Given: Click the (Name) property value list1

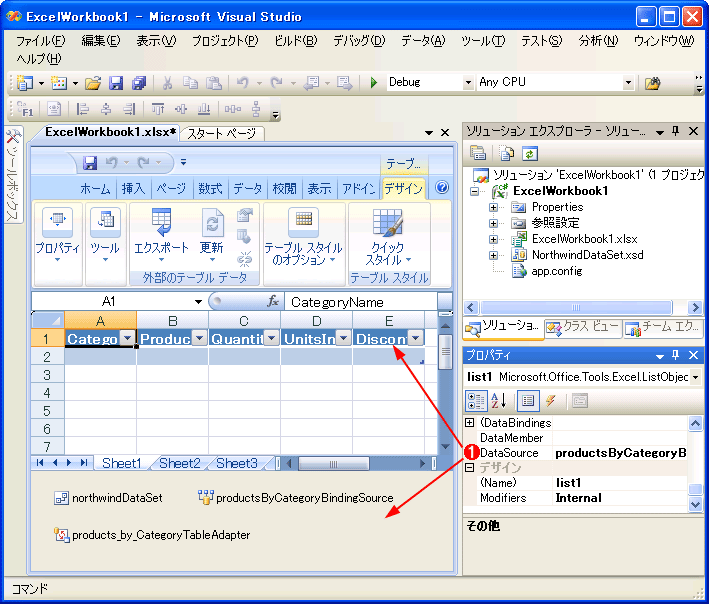Looking at the screenshot, I should coord(620,483).
